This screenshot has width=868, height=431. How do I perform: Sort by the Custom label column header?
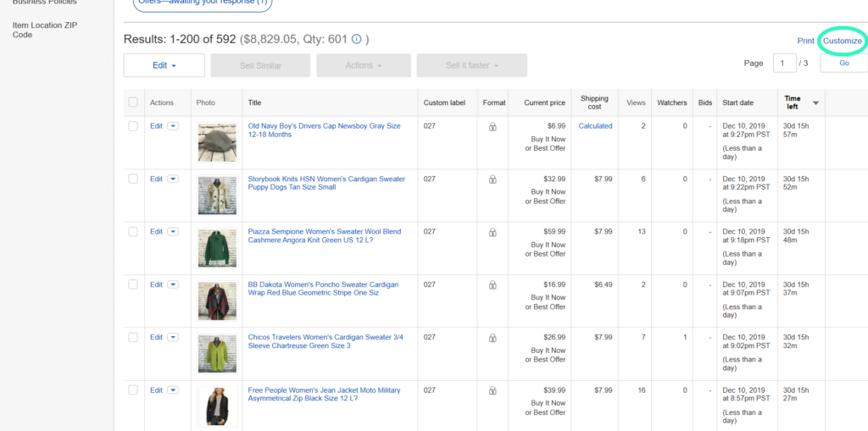(444, 103)
